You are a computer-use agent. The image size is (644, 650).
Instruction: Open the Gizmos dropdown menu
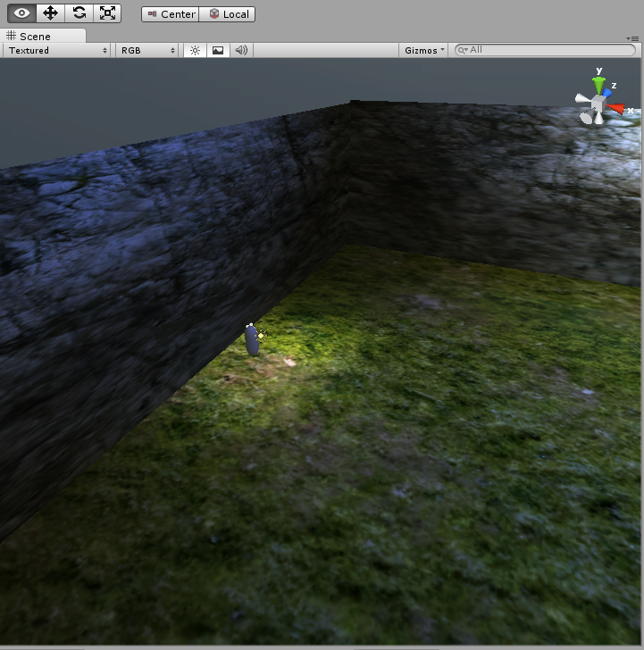pos(423,50)
